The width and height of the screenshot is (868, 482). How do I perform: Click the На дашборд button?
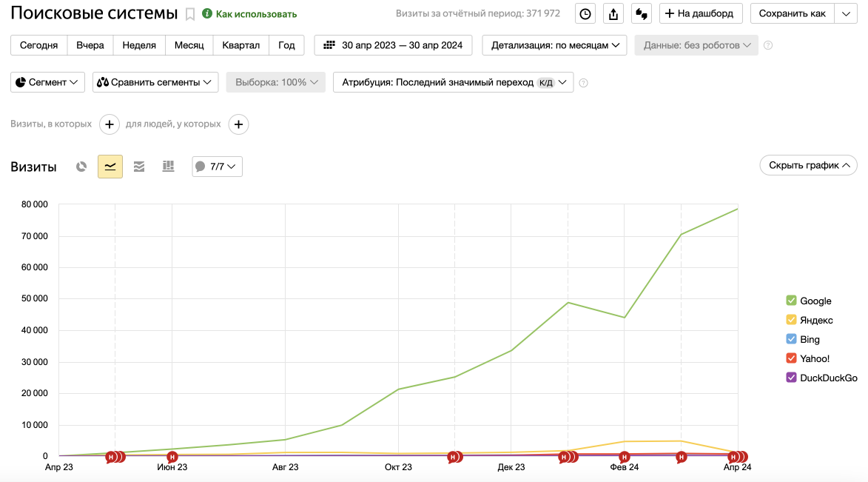(701, 14)
